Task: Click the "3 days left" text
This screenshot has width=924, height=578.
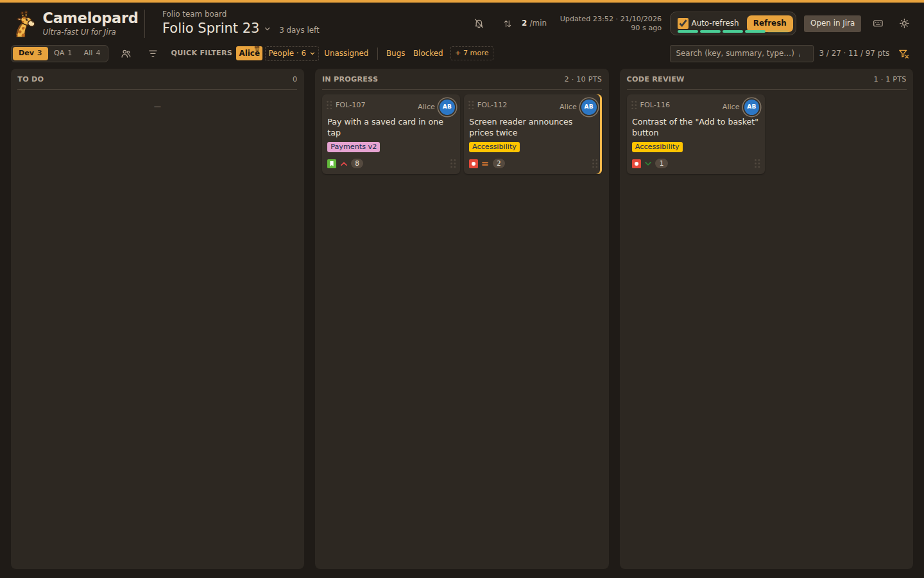Action: click(x=299, y=30)
